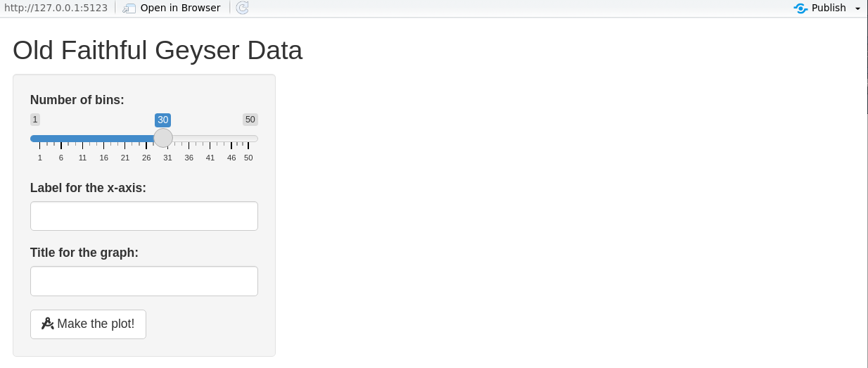This screenshot has height=368, width=868.
Task: Click the bins slider round handle
Action: click(163, 138)
